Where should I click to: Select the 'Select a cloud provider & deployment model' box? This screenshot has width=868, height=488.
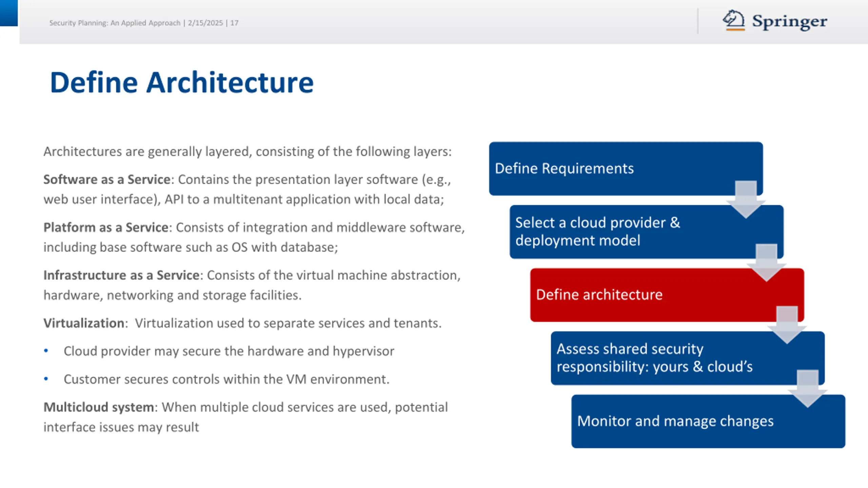[x=647, y=232]
